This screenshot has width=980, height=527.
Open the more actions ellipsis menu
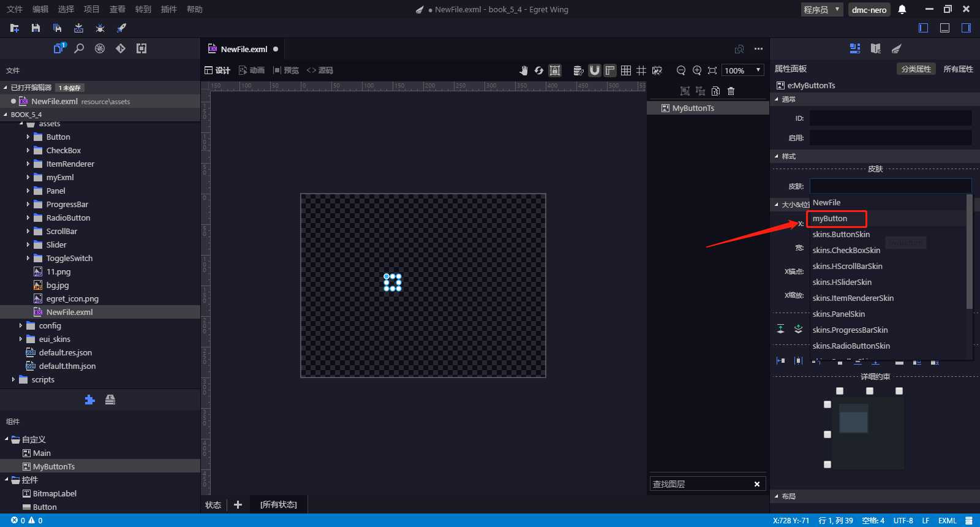(x=758, y=49)
